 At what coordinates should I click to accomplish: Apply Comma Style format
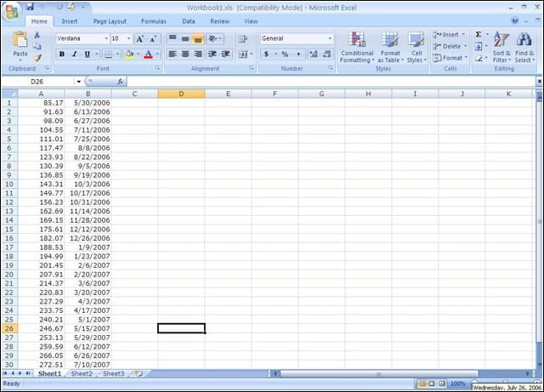point(298,54)
